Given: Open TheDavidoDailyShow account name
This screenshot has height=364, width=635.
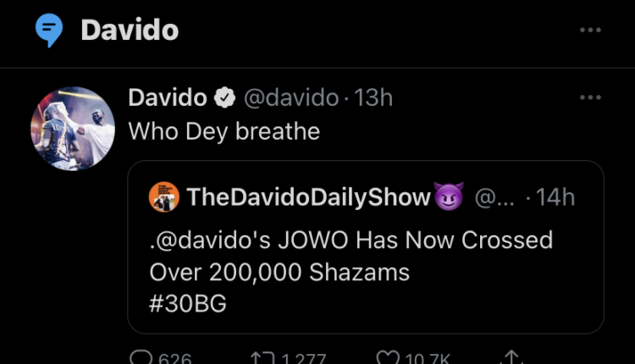Looking at the screenshot, I should click(308, 198).
